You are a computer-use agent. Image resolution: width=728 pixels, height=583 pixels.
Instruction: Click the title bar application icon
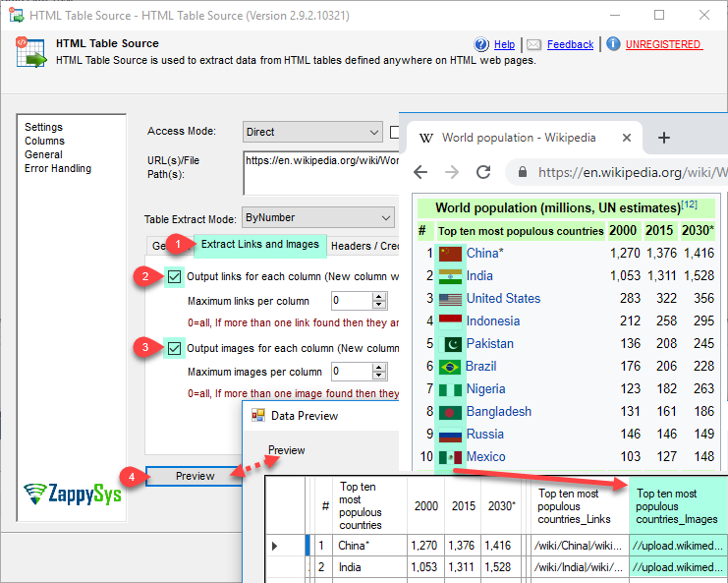pos(17,15)
